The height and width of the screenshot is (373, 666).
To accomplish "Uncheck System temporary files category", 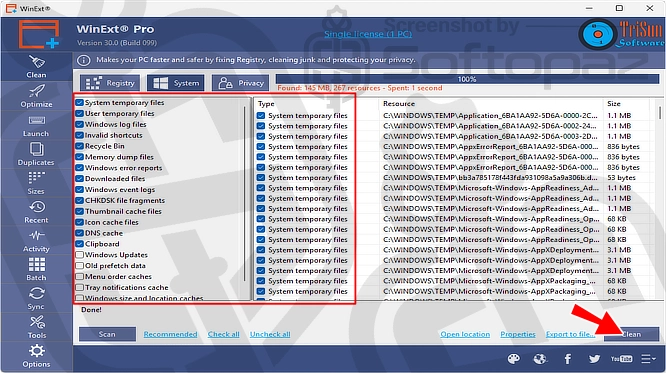I will (79, 102).
